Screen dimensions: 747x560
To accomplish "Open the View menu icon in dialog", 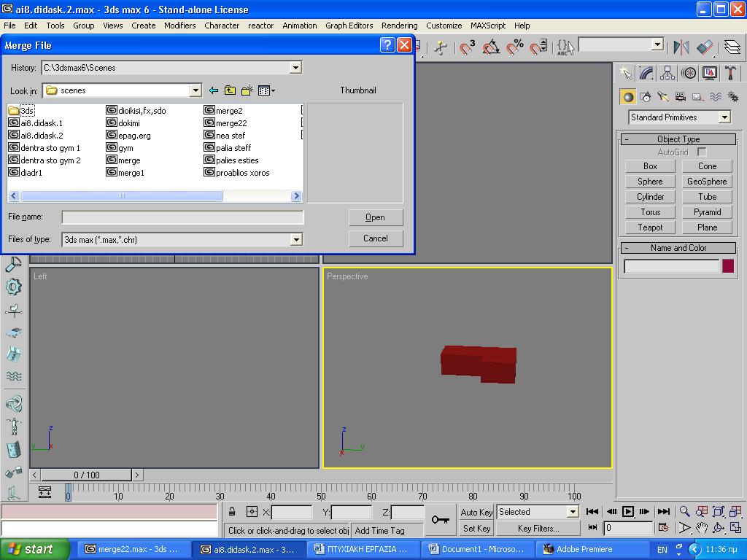I will pyautogui.click(x=266, y=90).
